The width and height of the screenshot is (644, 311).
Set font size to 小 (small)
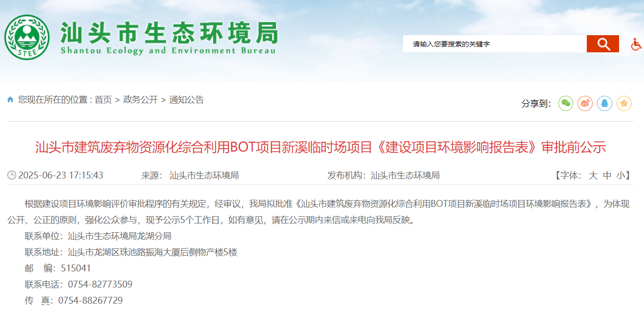(x=621, y=176)
